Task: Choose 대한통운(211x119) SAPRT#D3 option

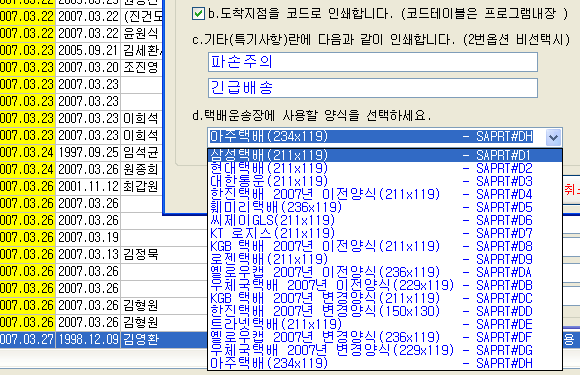Action: (385, 181)
